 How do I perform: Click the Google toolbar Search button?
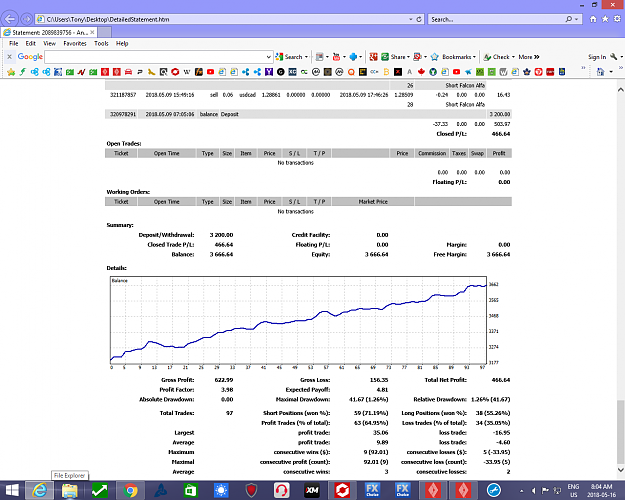[x=289, y=57]
